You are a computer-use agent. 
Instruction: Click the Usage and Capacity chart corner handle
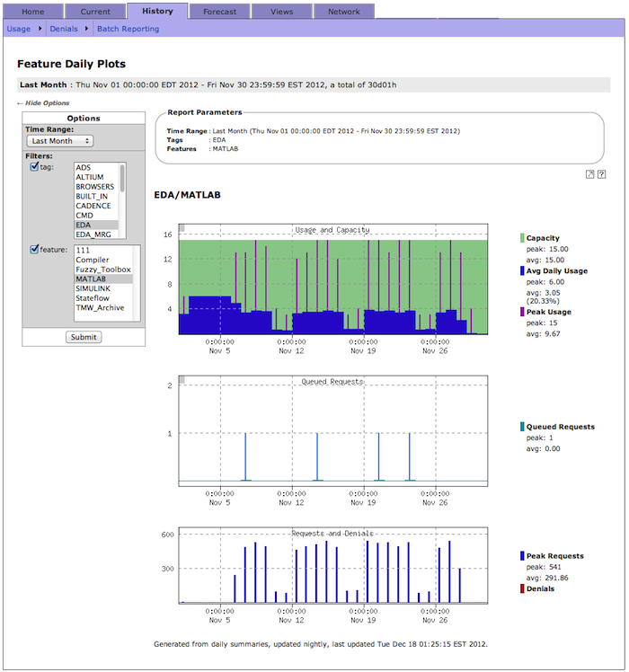tap(182, 228)
